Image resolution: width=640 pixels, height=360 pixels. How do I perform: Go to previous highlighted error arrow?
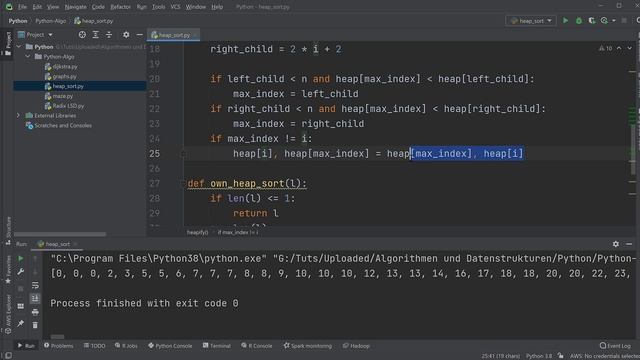tap(619, 48)
